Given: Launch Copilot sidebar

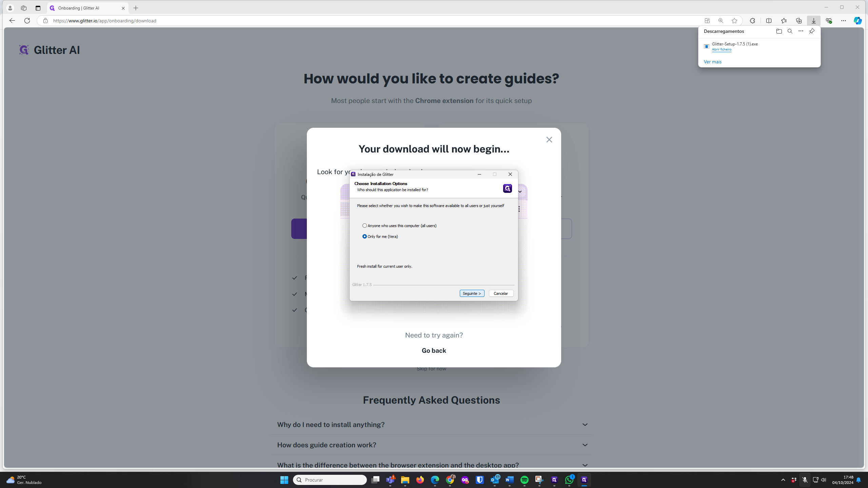Looking at the screenshot, I should click(x=858, y=21).
